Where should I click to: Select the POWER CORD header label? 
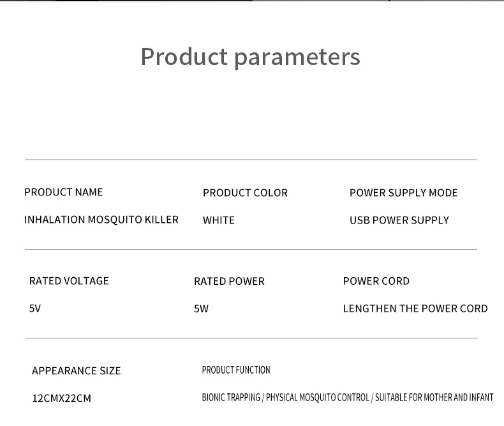(x=376, y=281)
